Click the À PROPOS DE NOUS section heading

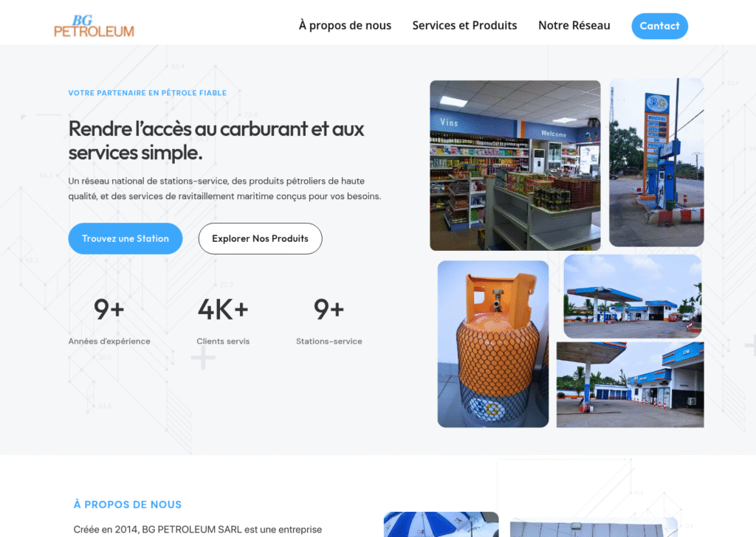pyautogui.click(x=127, y=505)
